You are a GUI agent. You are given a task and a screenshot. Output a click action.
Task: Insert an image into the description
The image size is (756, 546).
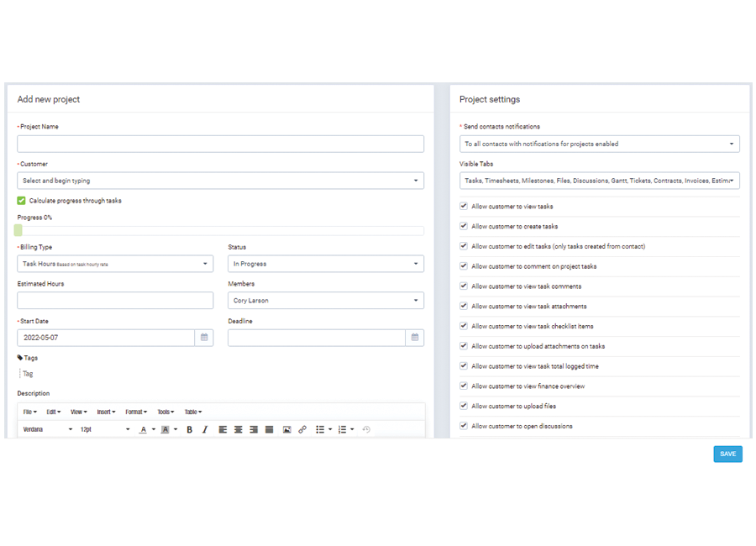click(x=286, y=429)
